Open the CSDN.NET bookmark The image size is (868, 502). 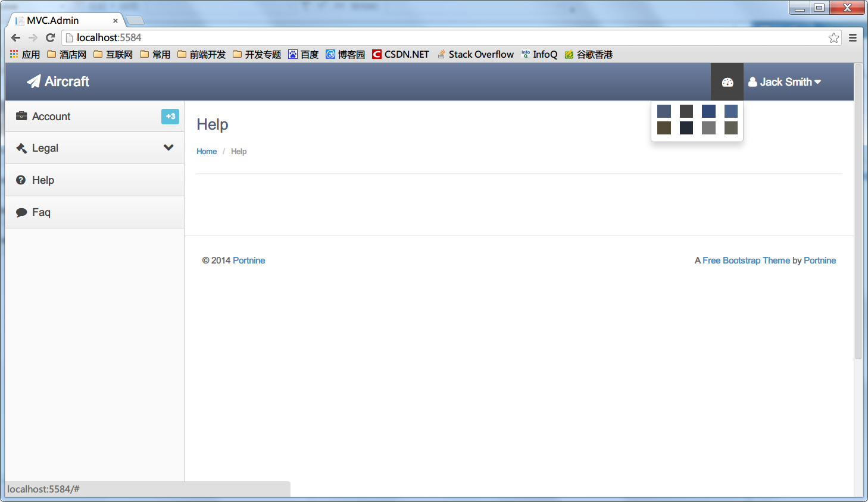[x=401, y=54]
